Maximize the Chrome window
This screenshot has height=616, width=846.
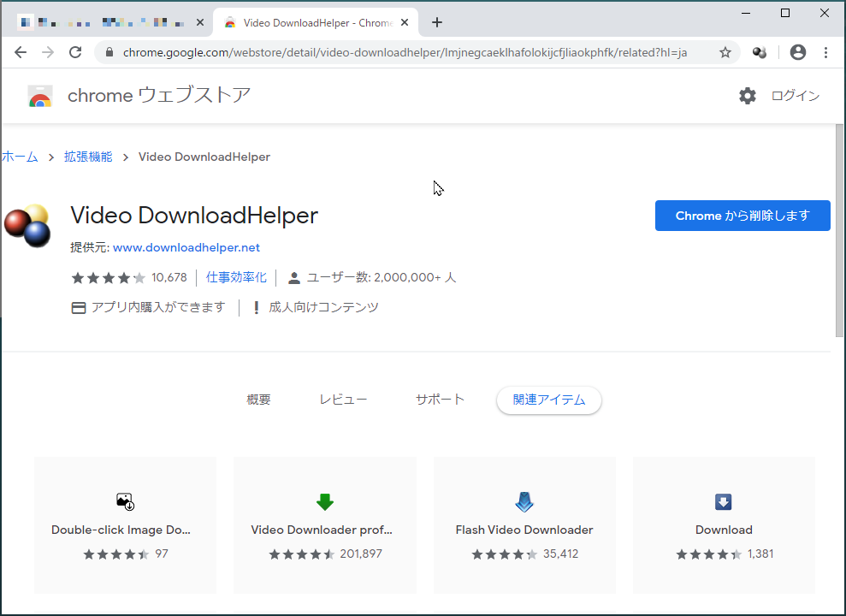pos(785,13)
